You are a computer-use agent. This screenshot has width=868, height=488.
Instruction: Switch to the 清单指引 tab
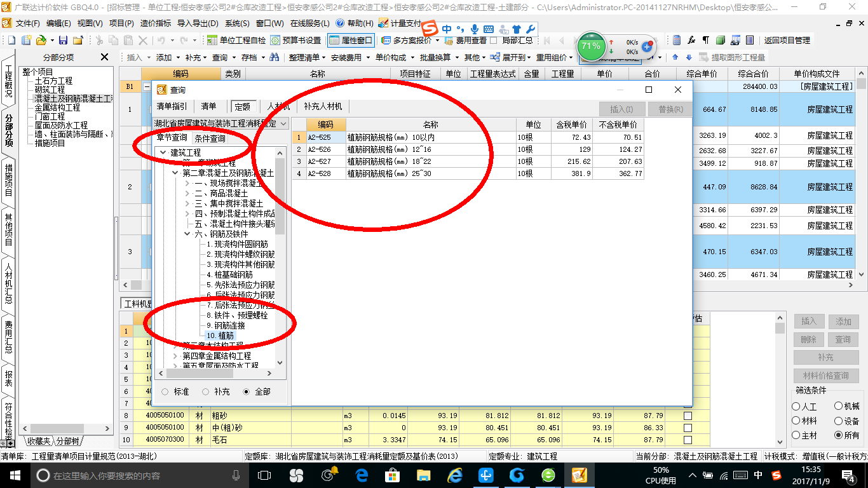coord(172,106)
